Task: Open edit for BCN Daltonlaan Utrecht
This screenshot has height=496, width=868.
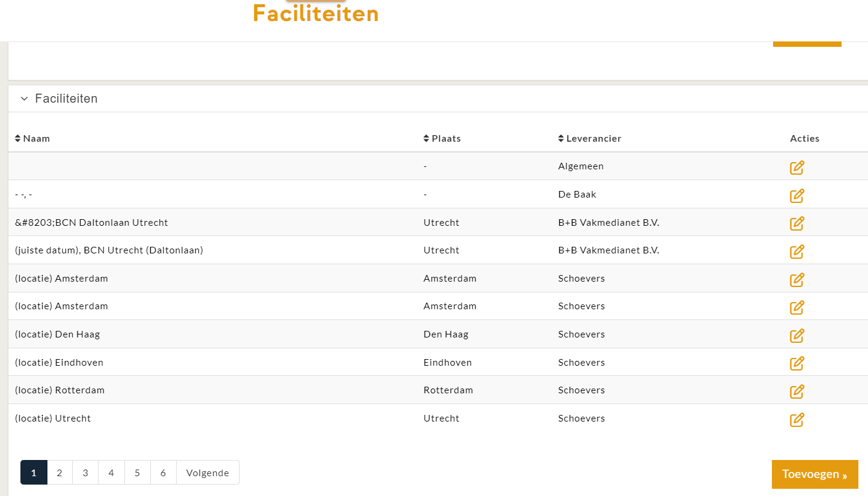Action: tap(797, 223)
